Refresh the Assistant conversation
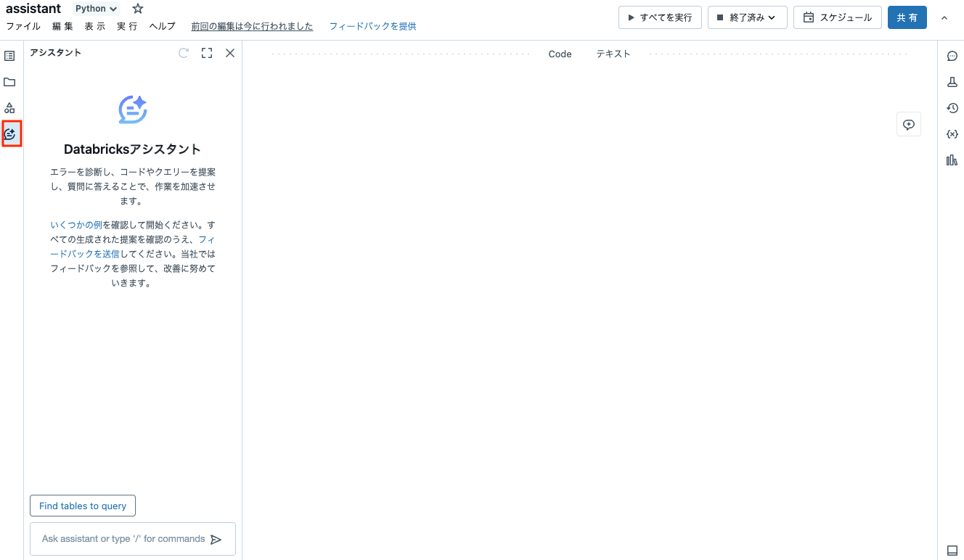Viewport: 964px width, 560px height. [x=183, y=52]
